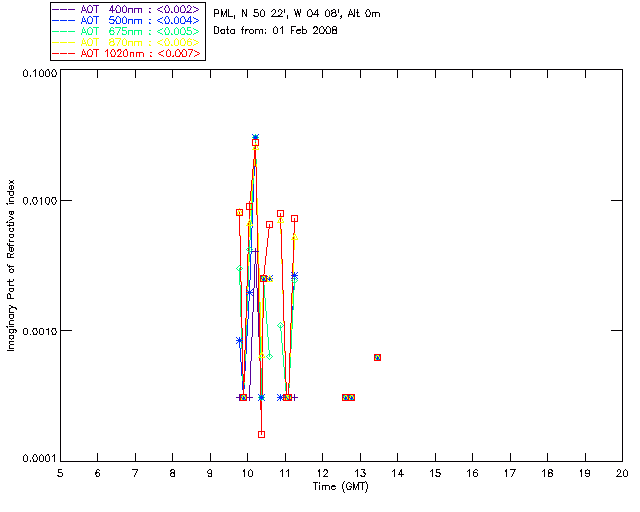
Task: Select the PML station location text
Action: coord(297,14)
